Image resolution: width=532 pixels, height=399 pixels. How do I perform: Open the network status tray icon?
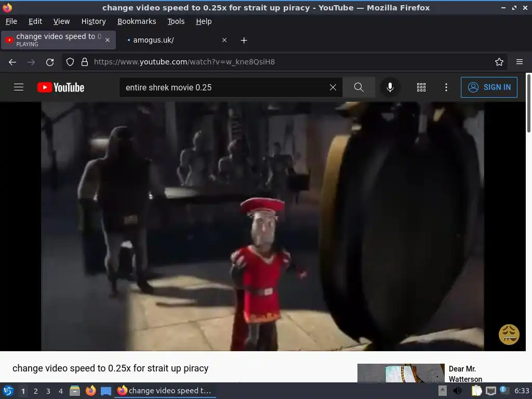490,391
